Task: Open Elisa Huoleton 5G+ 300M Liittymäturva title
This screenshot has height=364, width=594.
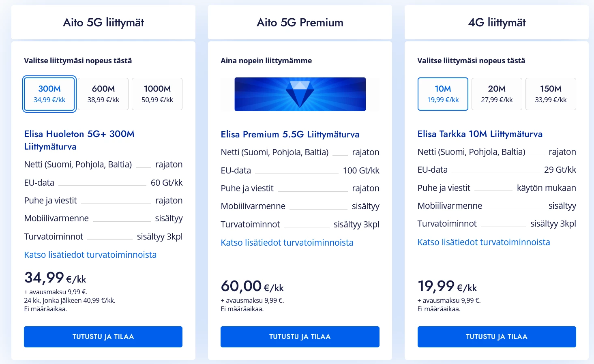Action: click(x=79, y=140)
